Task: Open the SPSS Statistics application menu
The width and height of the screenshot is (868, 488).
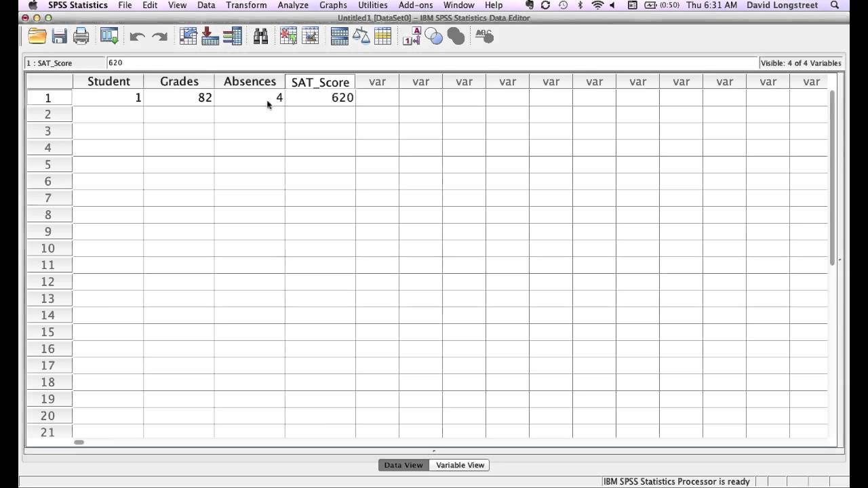Action: click(x=77, y=5)
